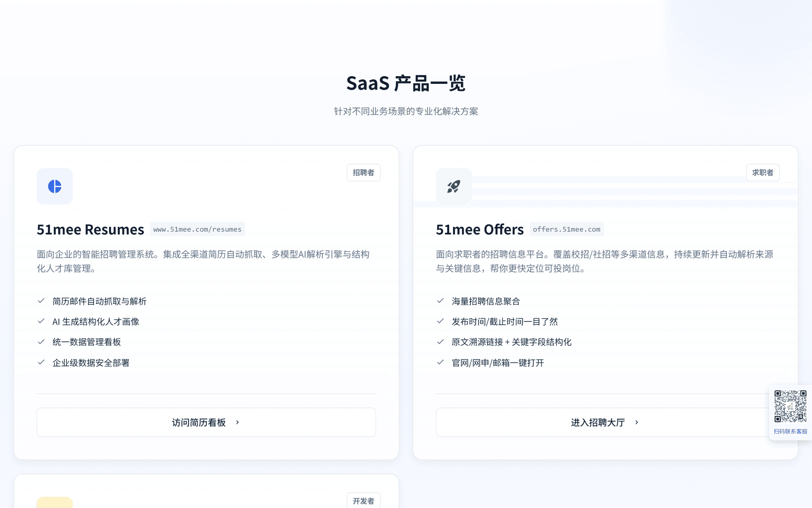Click the 51mee Offers description paragraph
Screen dimensions: 812x508
coord(605,261)
